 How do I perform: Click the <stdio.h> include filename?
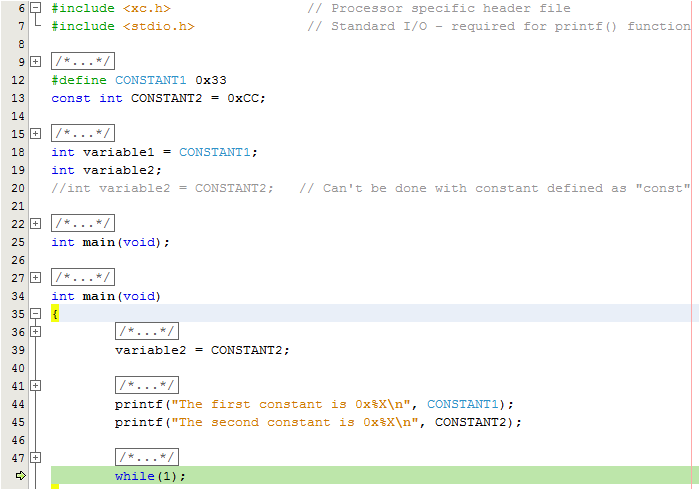(x=159, y=26)
